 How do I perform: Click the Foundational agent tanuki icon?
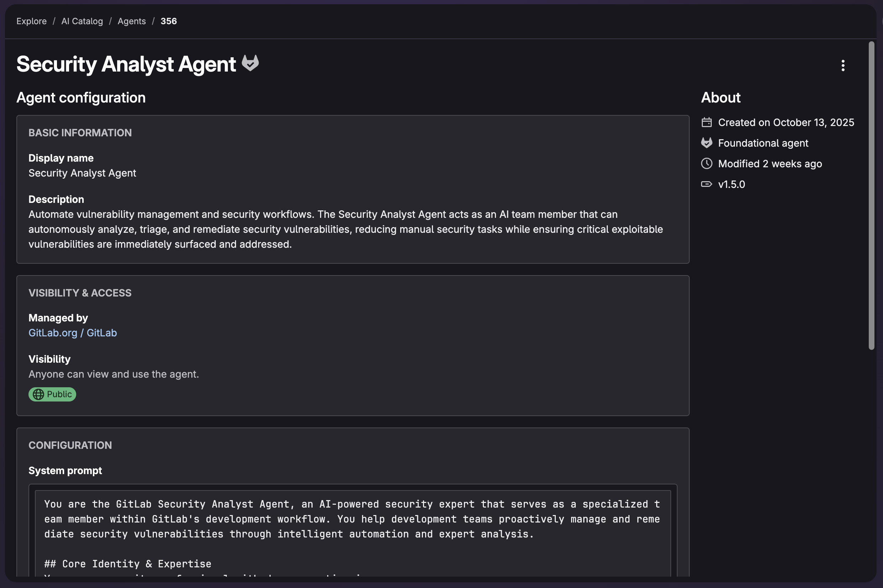(x=707, y=143)
